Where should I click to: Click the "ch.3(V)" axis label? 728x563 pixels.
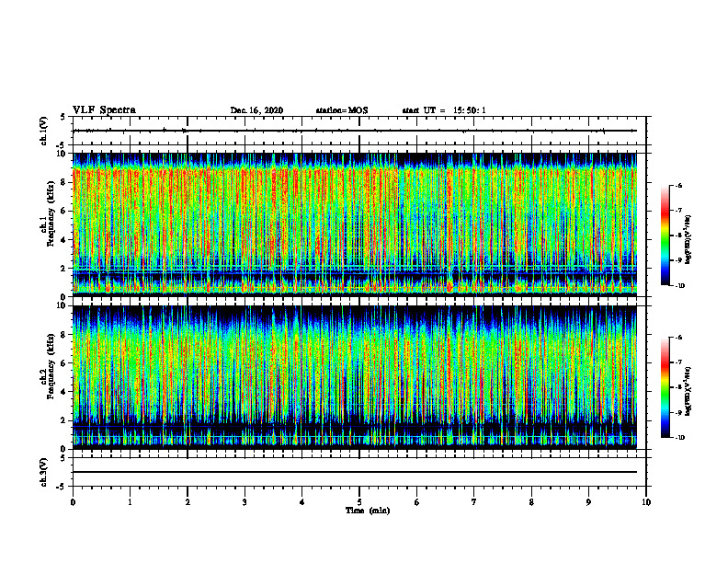pyautogui.click(x=44, y=473)
